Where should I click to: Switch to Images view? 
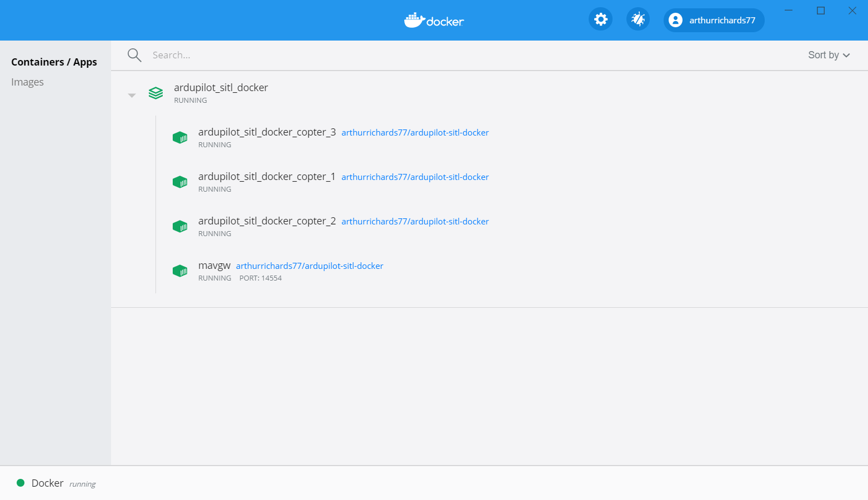pyautogui.click(x=27, y=82)
